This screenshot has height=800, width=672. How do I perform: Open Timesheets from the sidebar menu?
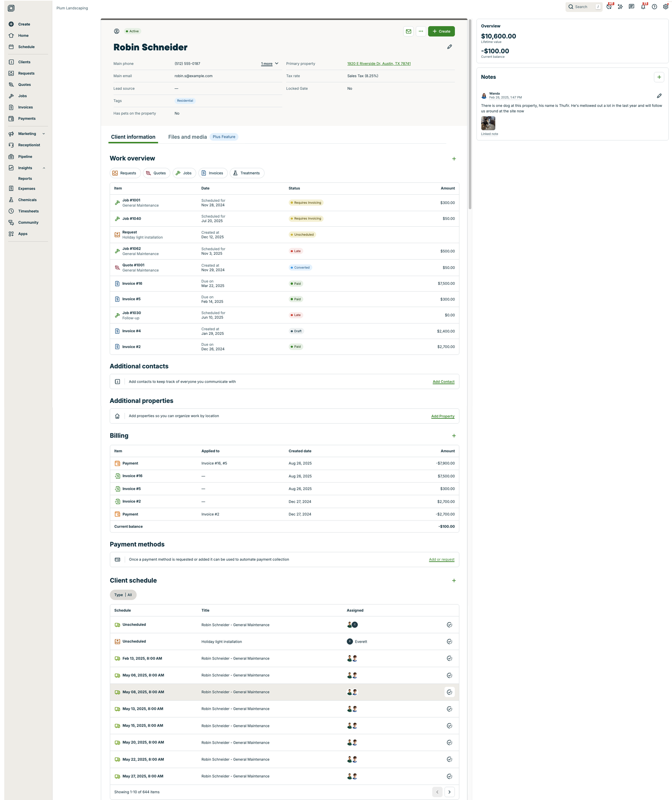(x=28, y=211)
